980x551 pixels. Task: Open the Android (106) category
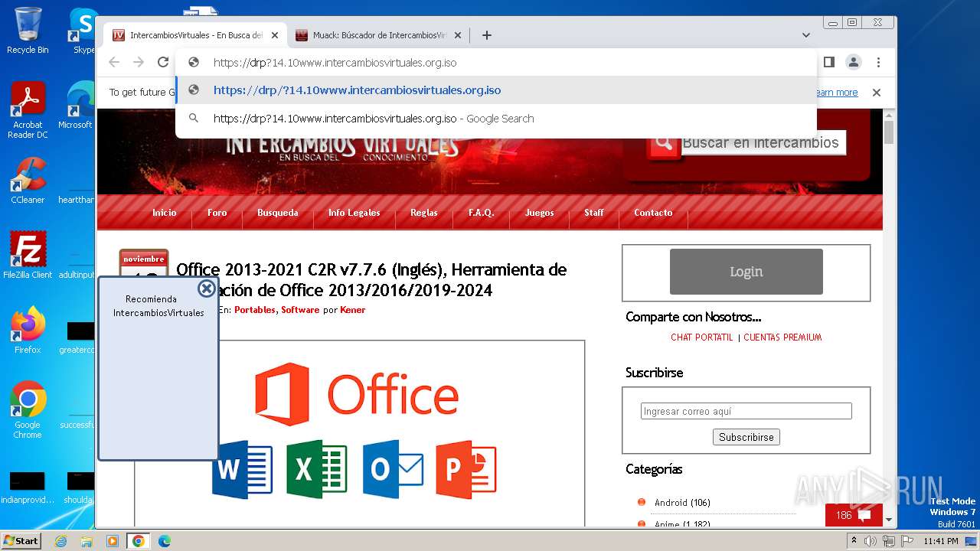click(x=682, y=503)
